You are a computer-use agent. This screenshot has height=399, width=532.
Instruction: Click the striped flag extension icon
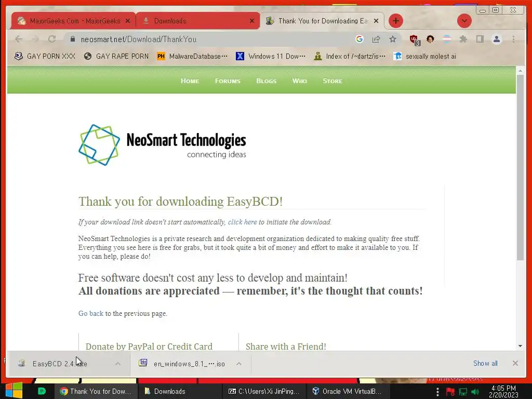coord(447,39)
